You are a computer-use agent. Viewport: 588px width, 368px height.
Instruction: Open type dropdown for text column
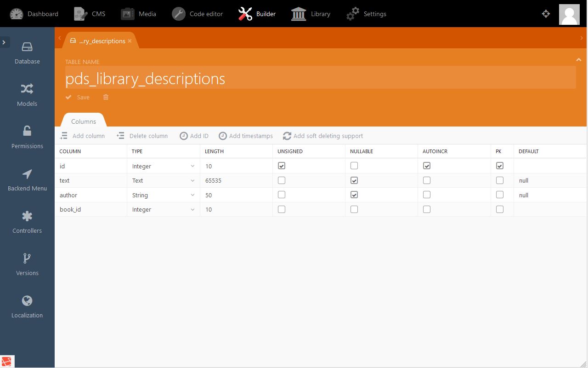coord(163,180)
